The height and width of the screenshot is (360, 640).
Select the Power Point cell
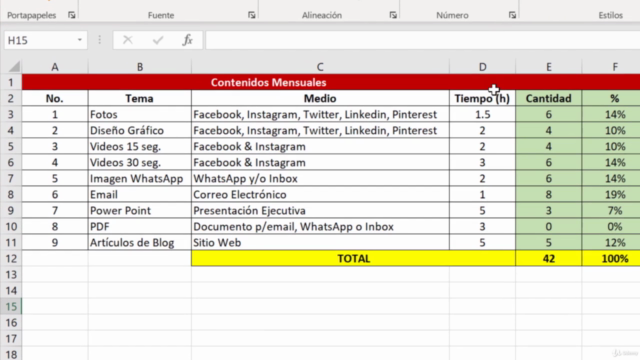pyautogui.click(x=140, y=211)
